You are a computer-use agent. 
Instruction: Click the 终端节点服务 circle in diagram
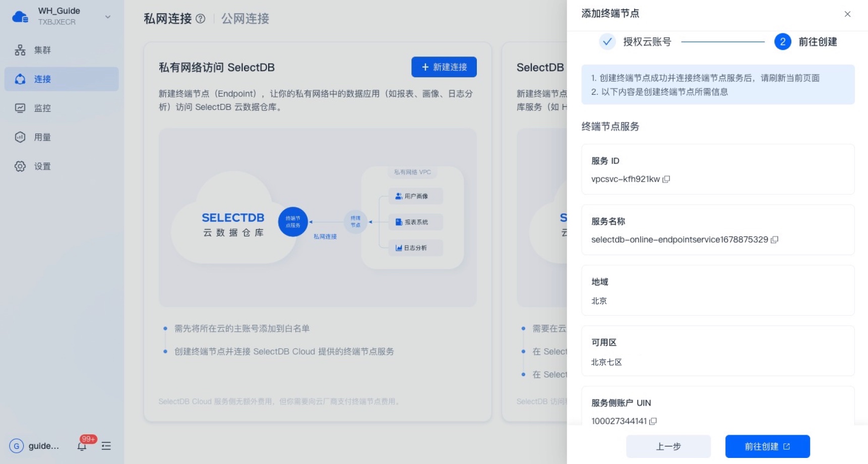[x=293, y=222]
